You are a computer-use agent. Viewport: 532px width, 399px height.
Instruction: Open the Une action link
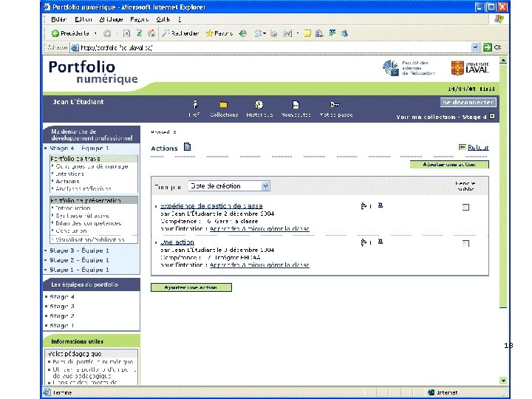(x=177, y=242)
